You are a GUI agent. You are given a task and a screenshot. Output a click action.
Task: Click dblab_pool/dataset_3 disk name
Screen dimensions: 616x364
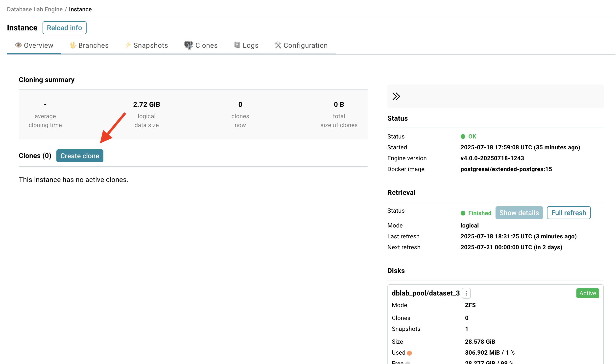(x=426, y=293)
